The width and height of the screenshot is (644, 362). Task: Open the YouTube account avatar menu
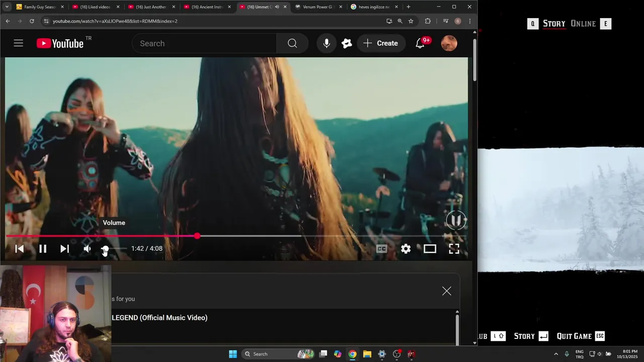(449, 43)
